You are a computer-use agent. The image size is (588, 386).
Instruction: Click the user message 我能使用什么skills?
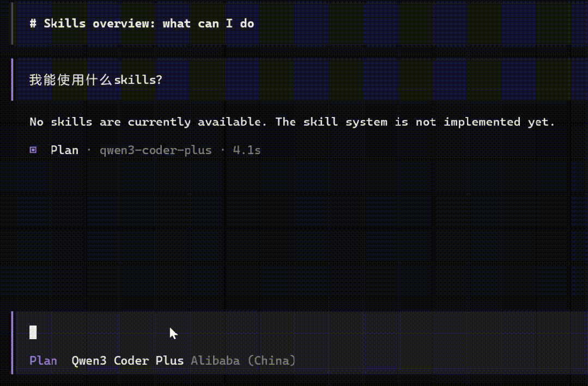coord(95,79)
